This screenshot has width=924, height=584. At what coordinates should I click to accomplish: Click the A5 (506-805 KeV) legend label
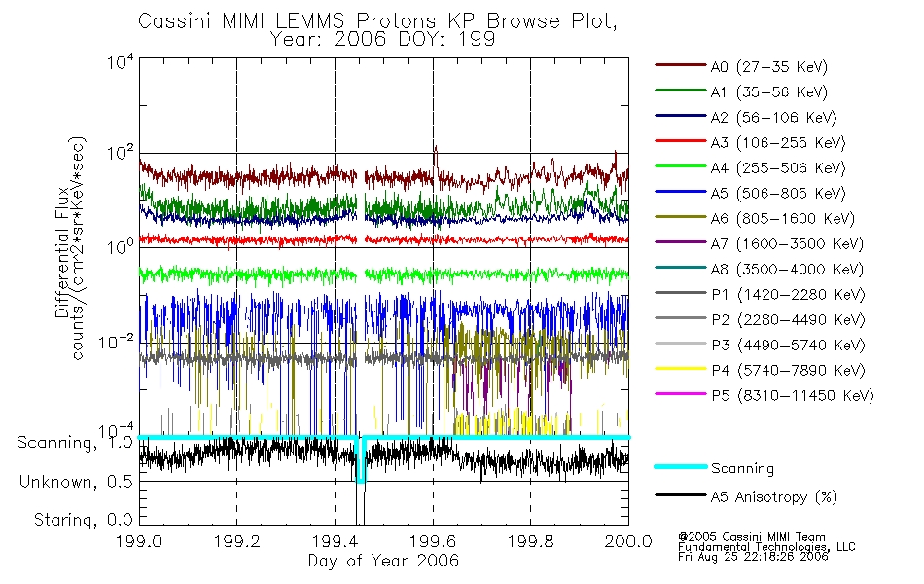coord(778,194)
